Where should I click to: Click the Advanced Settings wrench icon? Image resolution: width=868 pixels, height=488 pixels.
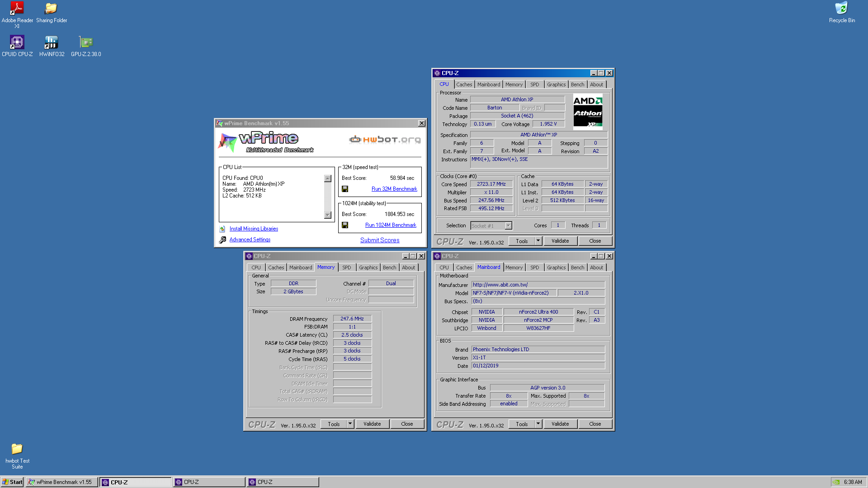coord(222,240)
